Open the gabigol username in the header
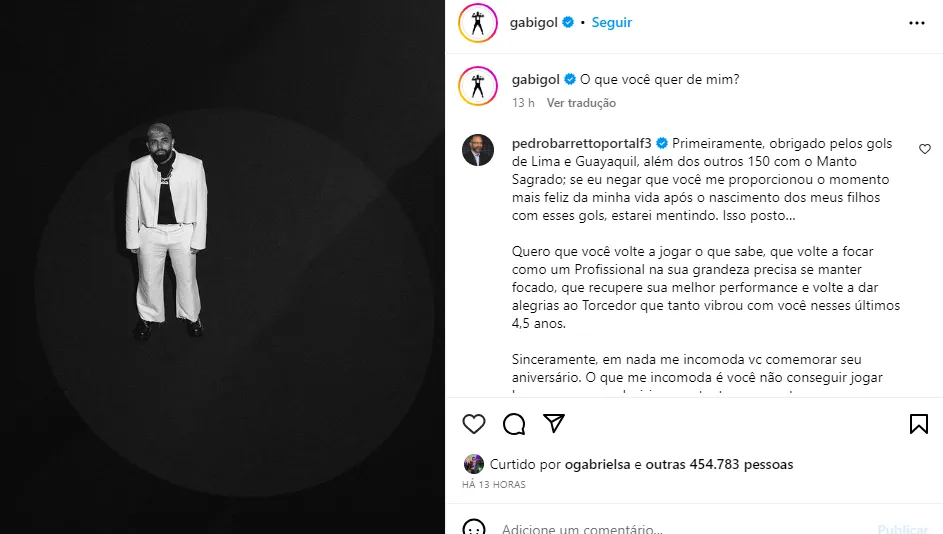 tap(534, 22)
